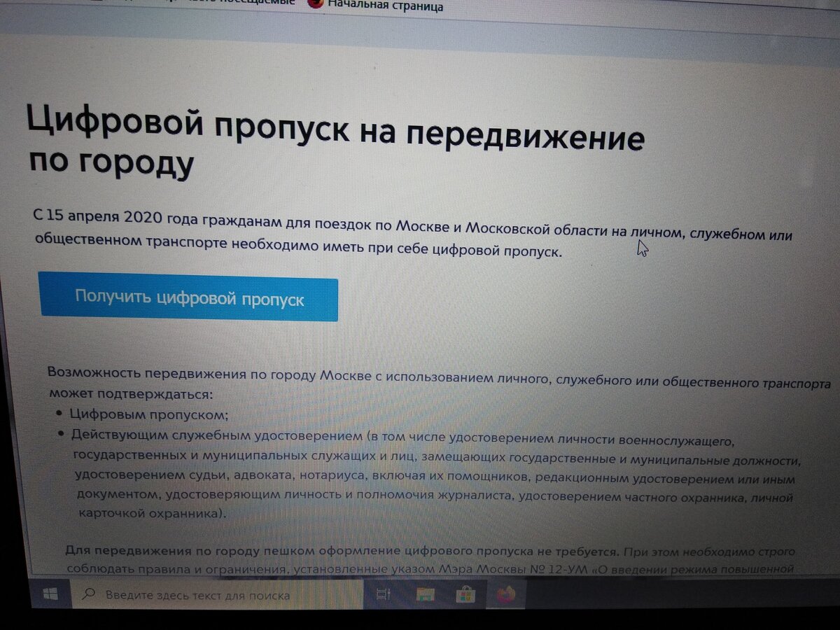Screen dimensions: 840x630
Task: Click the text С 15 апреля 2020 года
Action: coord(116,217)
